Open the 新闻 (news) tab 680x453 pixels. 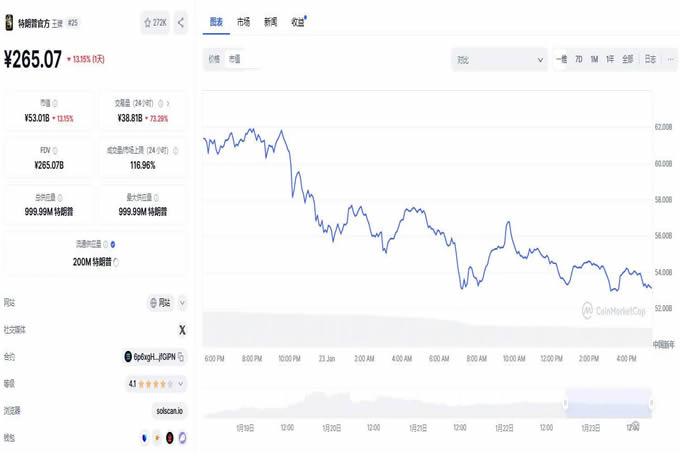(x=271, y=21)
